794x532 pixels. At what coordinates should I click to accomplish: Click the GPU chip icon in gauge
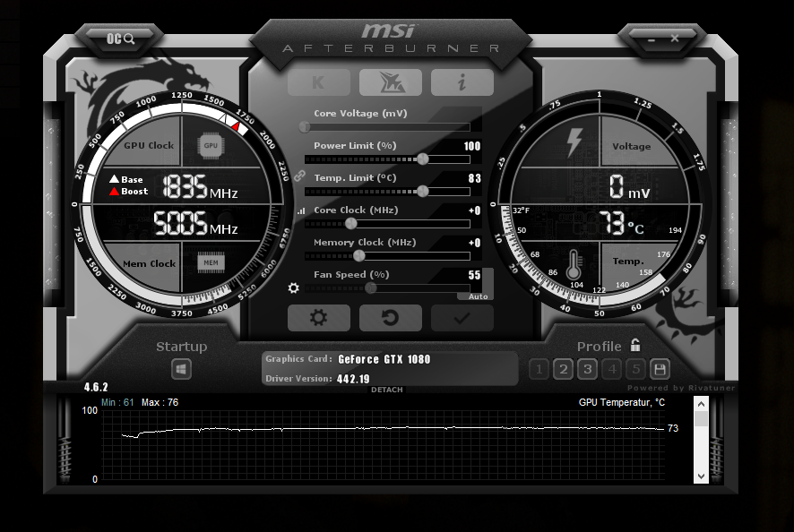click(211, 146)
